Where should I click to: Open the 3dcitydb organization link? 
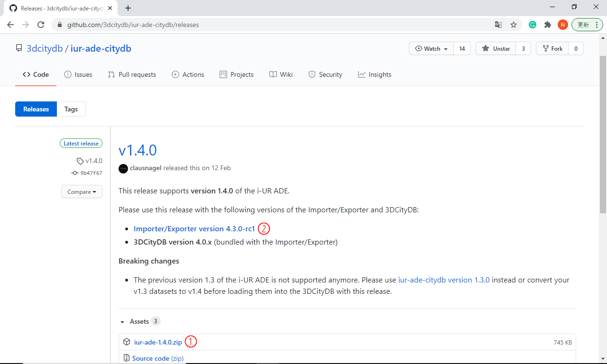45,48
